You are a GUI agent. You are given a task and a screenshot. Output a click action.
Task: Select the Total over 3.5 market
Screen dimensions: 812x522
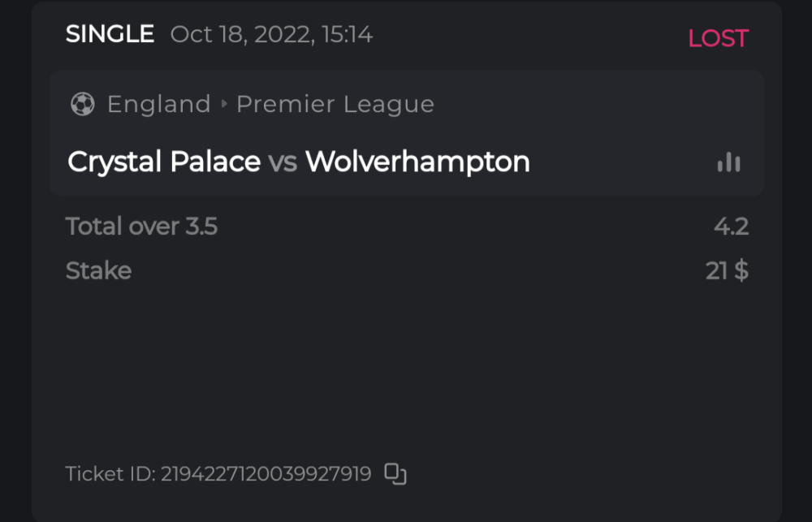click(141, 226)
